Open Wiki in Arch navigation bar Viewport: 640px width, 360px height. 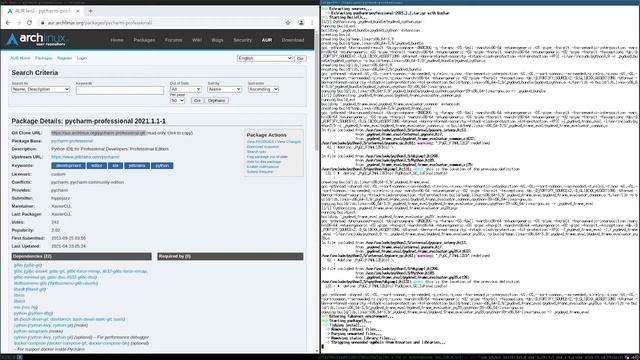(x=197, y=40)
